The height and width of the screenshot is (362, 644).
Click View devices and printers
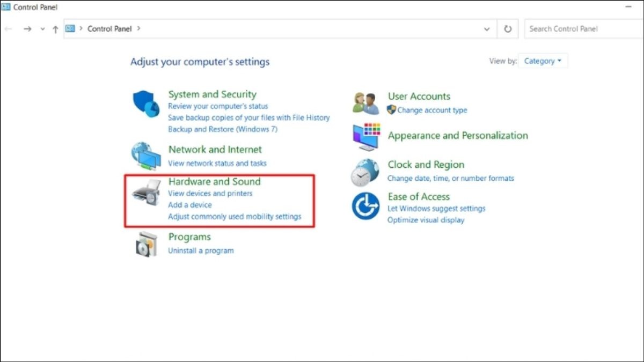point(210,193)
